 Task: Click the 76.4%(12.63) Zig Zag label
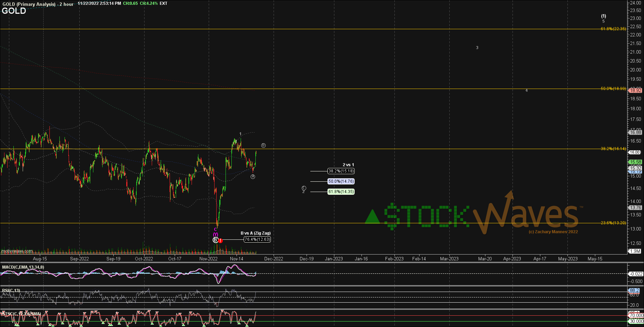(257, 239)
